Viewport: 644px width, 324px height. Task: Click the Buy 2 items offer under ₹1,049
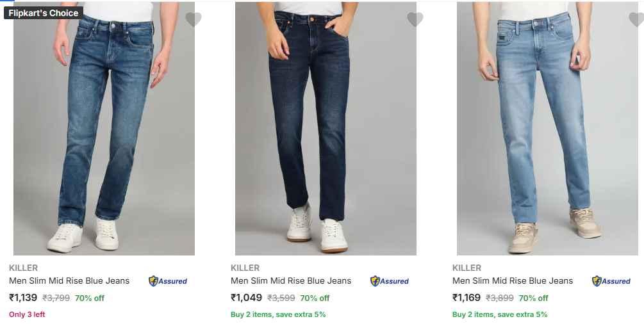click(278, 314)
